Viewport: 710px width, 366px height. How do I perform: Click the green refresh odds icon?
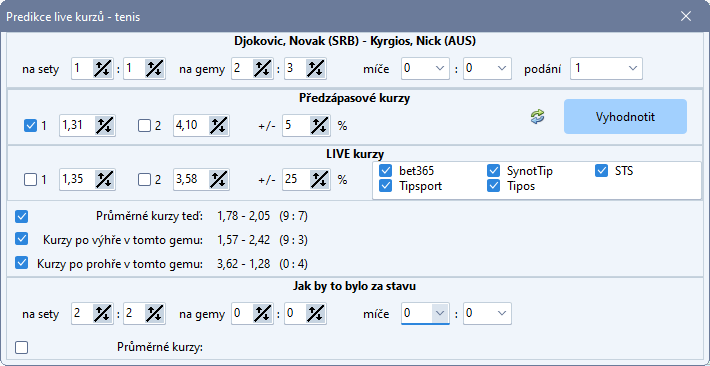(537, 117)
